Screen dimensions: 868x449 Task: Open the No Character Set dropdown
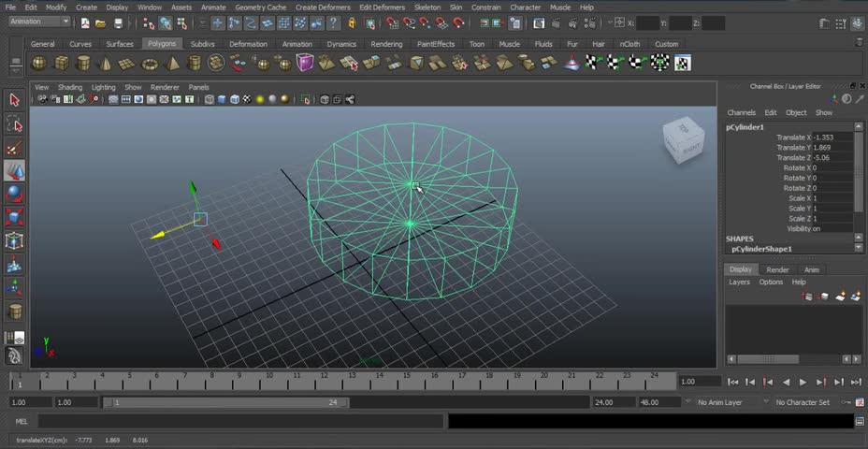coord(806,402)
